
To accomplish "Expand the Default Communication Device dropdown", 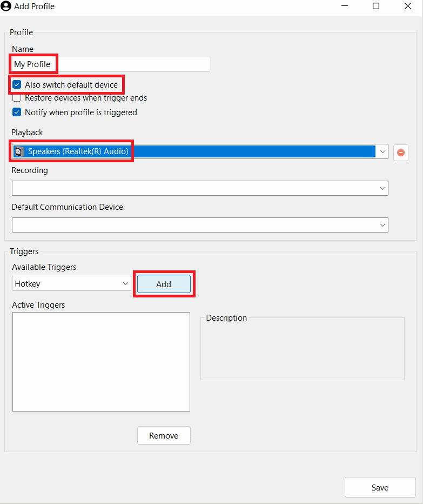I will click(382, 224).
